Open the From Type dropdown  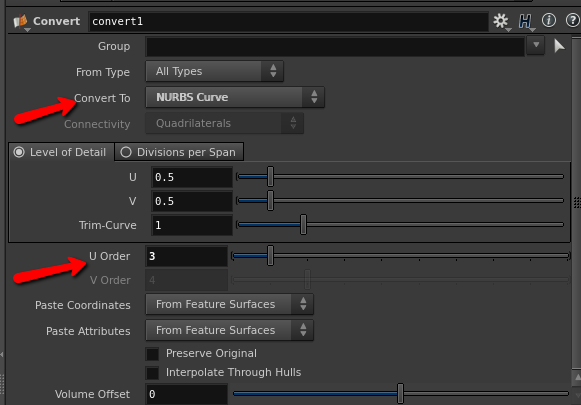[x=215, y=71]
